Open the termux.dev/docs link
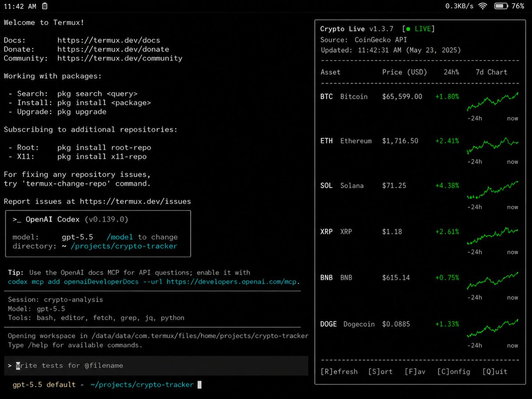Image resolution: width=532 pixels, height=399 pixels. coord(109,40)
